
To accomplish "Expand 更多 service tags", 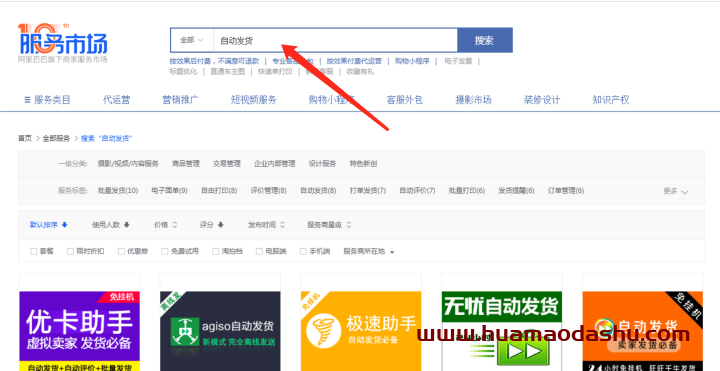I will [x=675, y=191].
